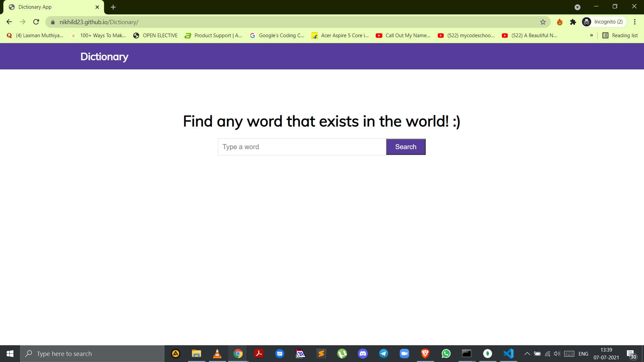Switch ENG input language
The height and width of the screenshot is (362, 644).
[583, 354]
